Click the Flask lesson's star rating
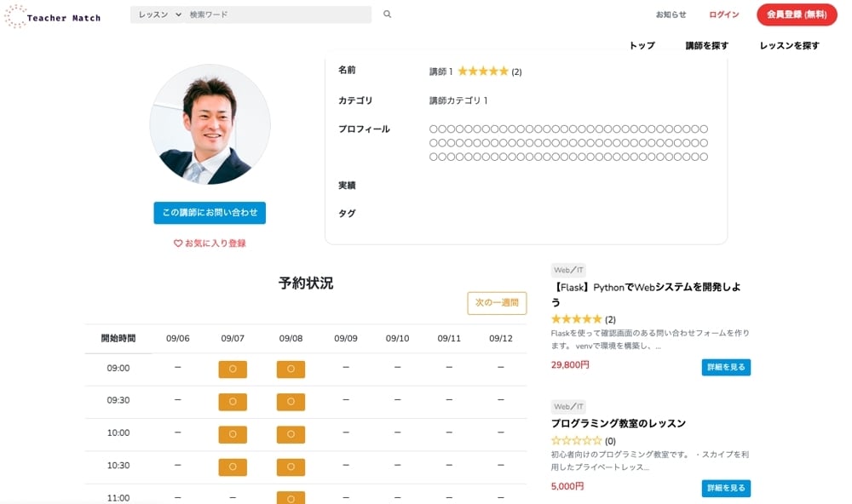 click(577, 318)
